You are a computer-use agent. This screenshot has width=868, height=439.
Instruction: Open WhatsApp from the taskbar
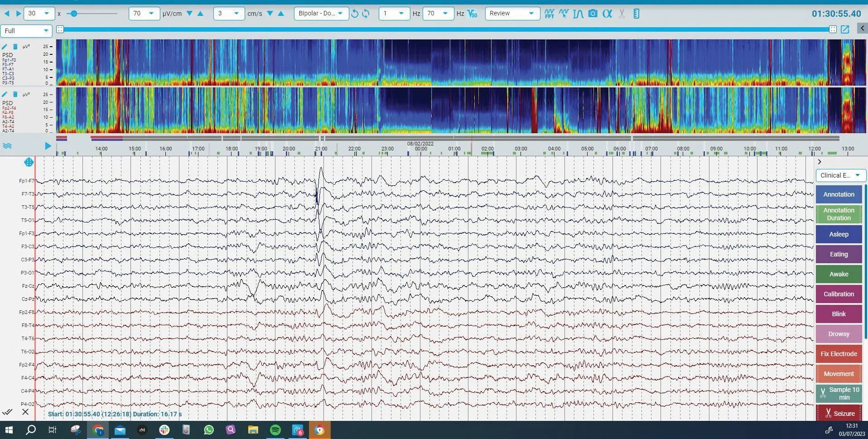pos(208,430)
